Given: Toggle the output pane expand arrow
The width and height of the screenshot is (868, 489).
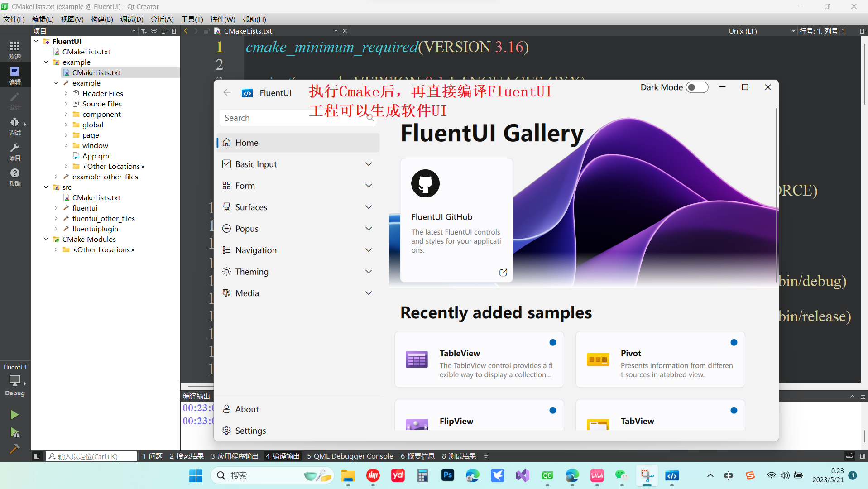Looking at the screenshot, I should [x=853, y=396].
